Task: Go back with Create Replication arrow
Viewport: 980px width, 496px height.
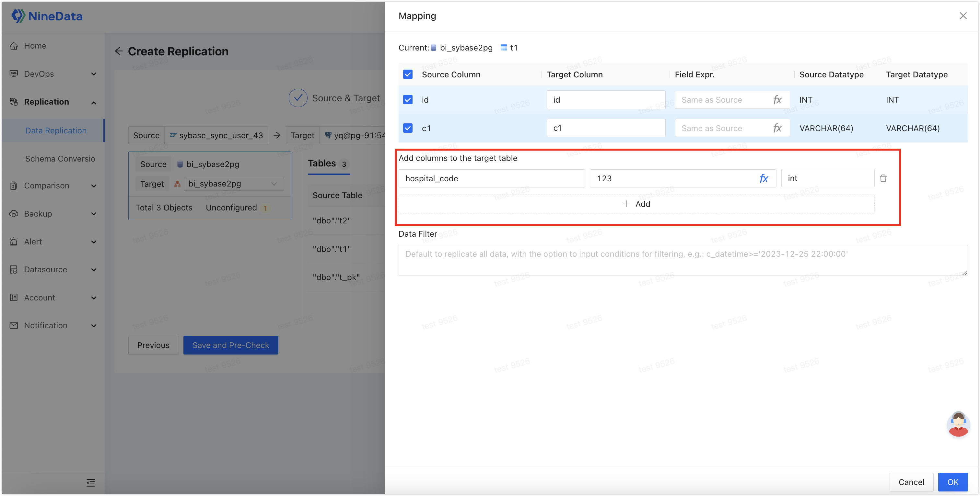Action: tap(119, 51)
